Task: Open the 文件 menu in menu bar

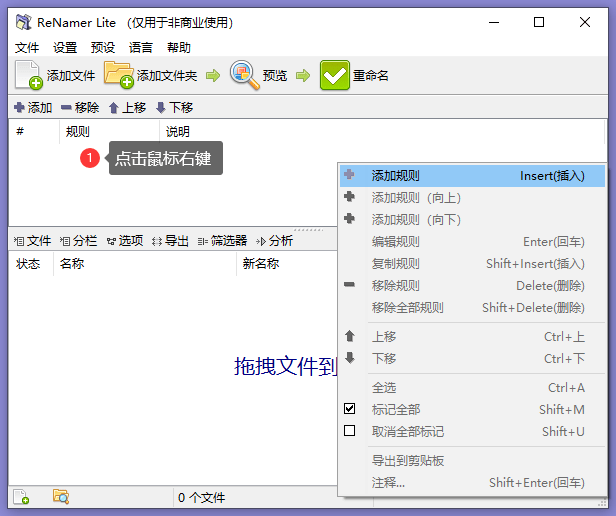Action: tap(27, 48)
